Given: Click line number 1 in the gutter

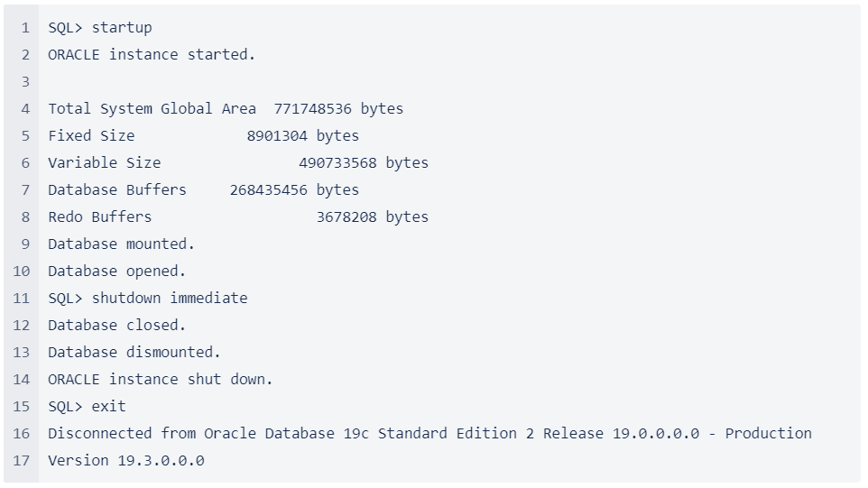Looking at the screenshot, I should pyautogui.click(x=26, y=28).
